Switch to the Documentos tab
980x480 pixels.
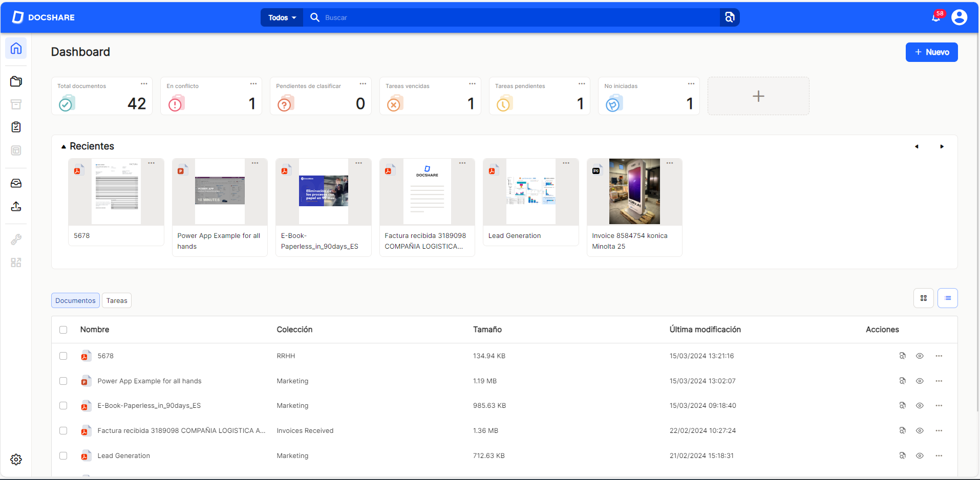(75, 300)
